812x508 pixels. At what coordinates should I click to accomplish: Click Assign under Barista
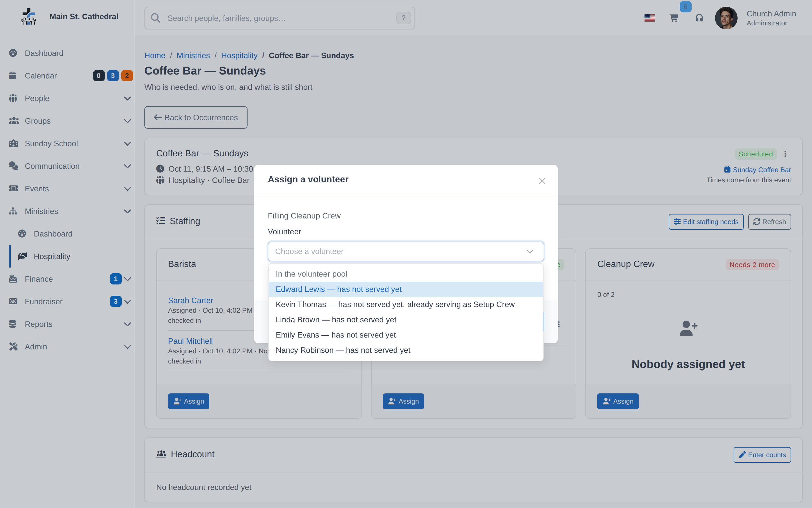(189, 401)
